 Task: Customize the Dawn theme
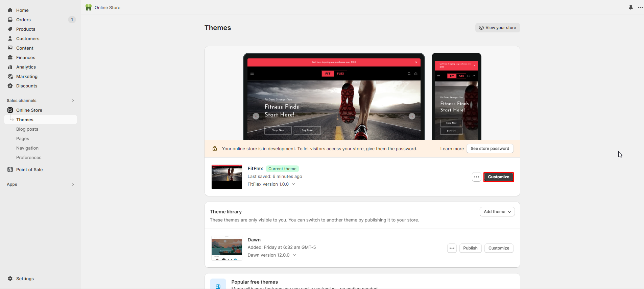499,248
